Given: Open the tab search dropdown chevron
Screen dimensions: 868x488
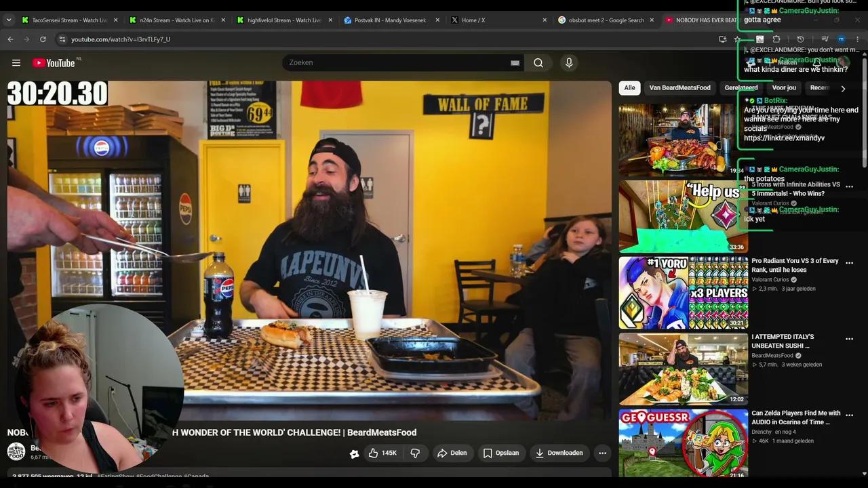Looking at the screenshot, I should click(9, 20).
